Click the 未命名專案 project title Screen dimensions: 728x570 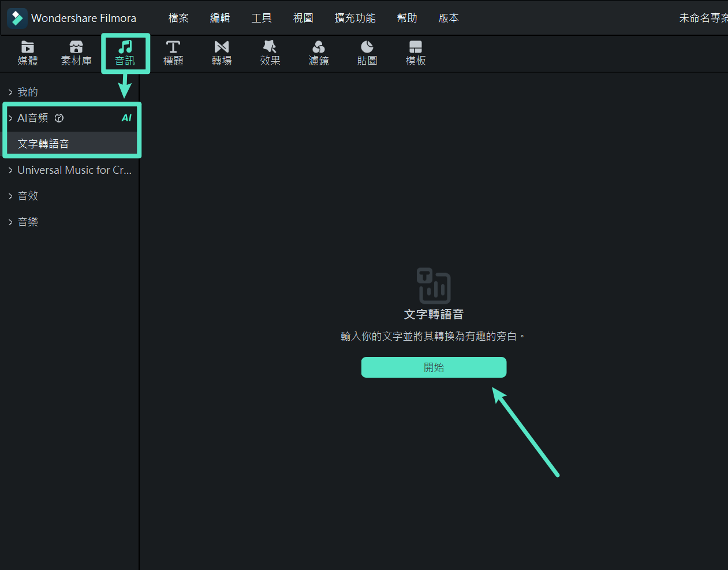[703, 18]
